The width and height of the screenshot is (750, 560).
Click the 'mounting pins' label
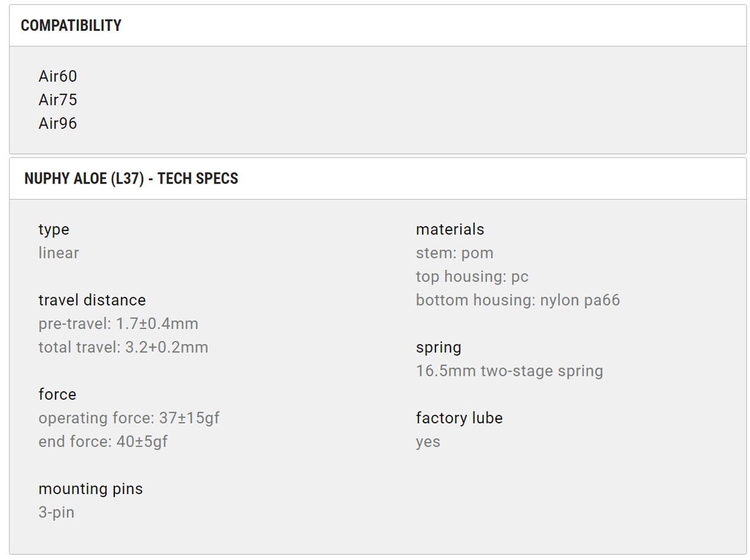tap(91, 489)
